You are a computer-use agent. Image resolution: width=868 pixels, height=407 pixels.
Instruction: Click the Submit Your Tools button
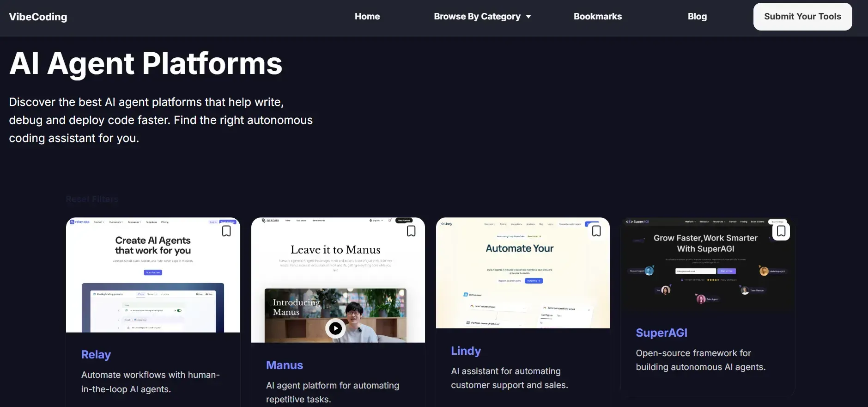coord(802,17)
